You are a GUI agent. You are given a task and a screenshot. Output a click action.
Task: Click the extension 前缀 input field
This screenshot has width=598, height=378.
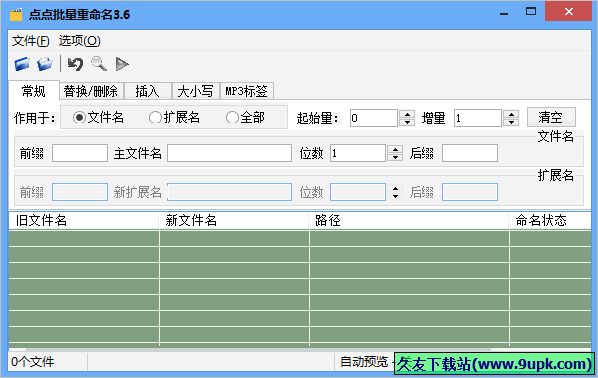[x=80, y=192]
